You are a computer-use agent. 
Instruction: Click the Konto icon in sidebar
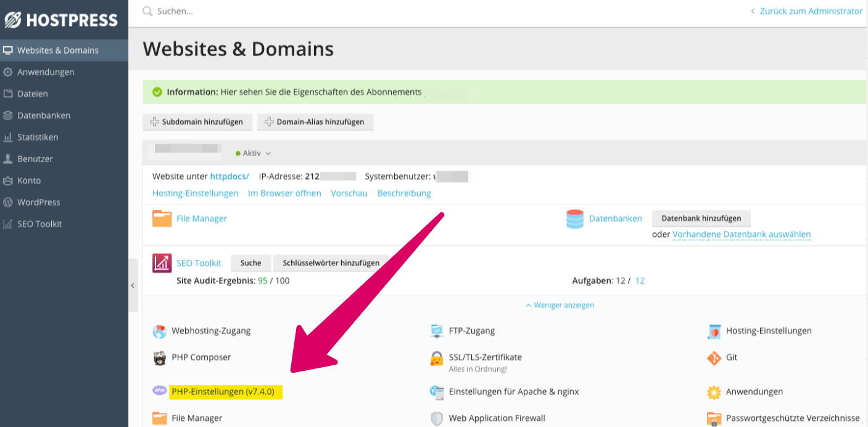[8, 180]
